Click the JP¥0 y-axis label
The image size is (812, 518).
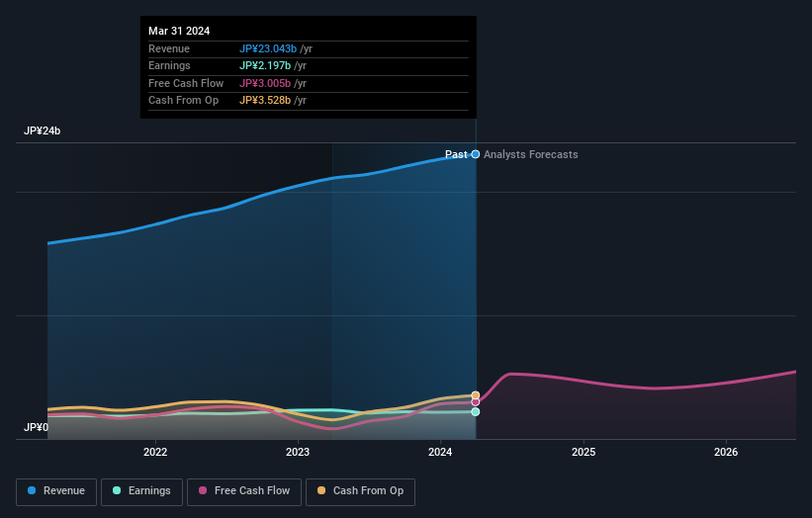(36, 427)
